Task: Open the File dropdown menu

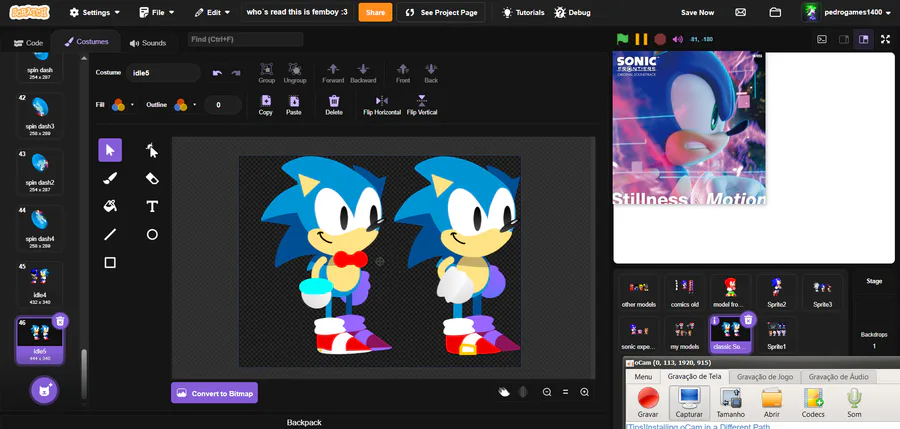Action: point(156,12)
